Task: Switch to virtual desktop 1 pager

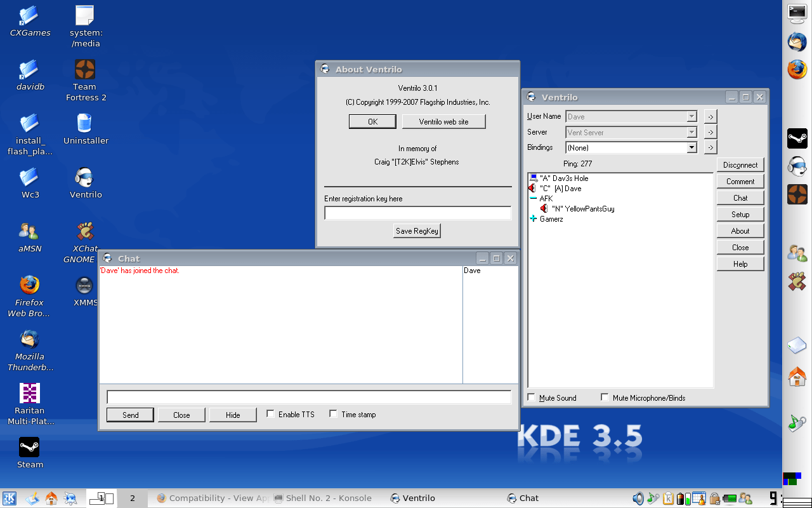Action: pyautogui.click(x=101, y=498)
